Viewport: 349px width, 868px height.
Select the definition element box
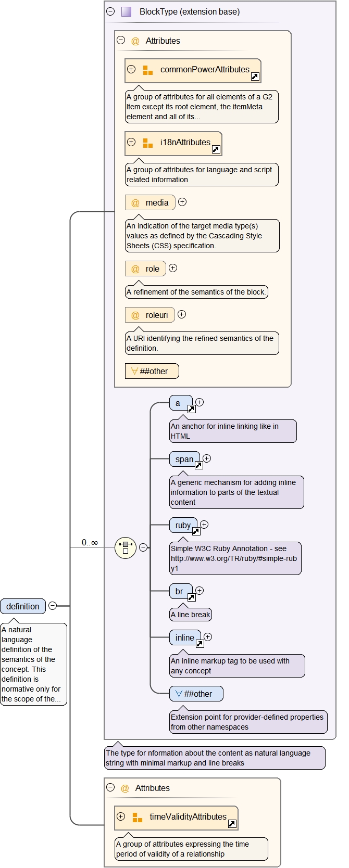click(x=23, y=606)
